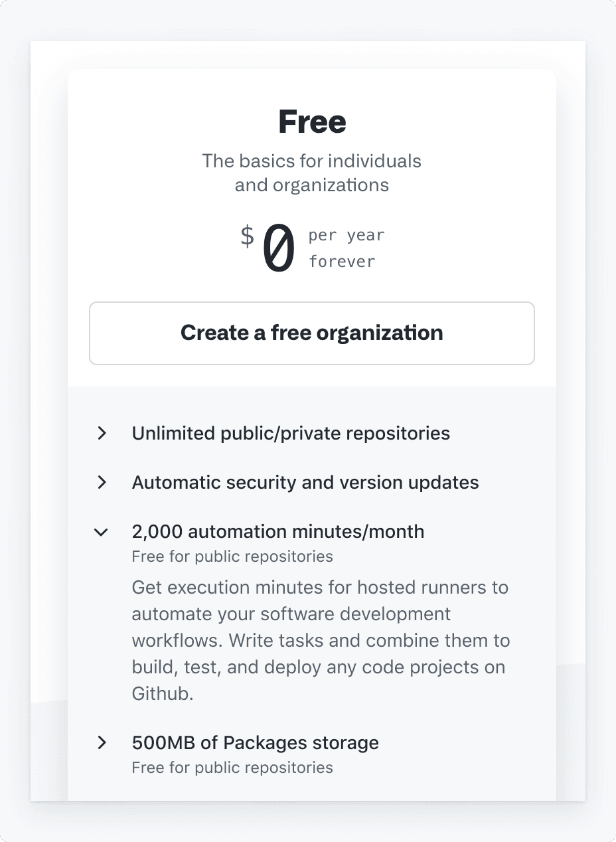Click the Create a free organization button
Screen dimensions: 616x842
tap(311, 333)
